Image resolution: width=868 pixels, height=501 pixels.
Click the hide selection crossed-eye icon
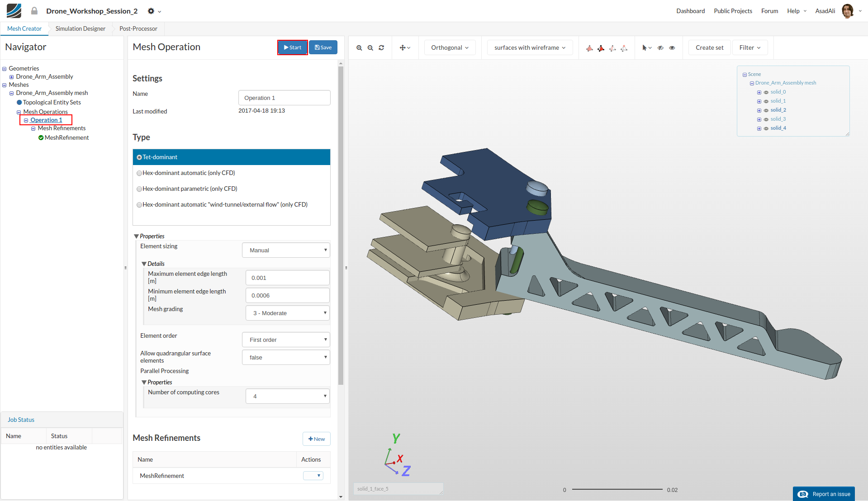click(660, 48)
